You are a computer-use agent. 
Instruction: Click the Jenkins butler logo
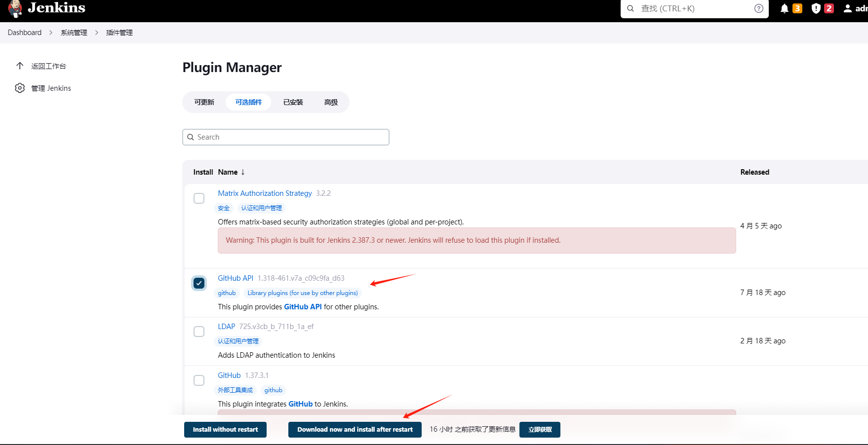tap(15, 8)
